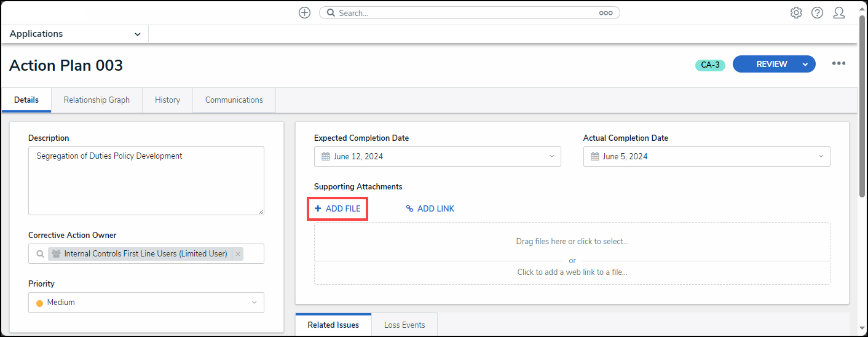Click the Expected Completion Date calendar icon
The width and height of the screenshot is (868, 337).
pyautogui.click(x=326, y=157)
